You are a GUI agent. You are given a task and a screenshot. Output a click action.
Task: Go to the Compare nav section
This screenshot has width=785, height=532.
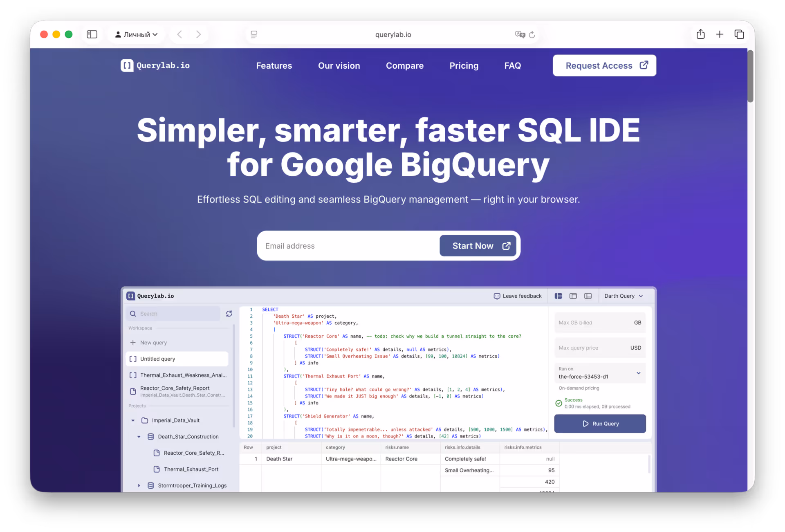pos(404,65)
